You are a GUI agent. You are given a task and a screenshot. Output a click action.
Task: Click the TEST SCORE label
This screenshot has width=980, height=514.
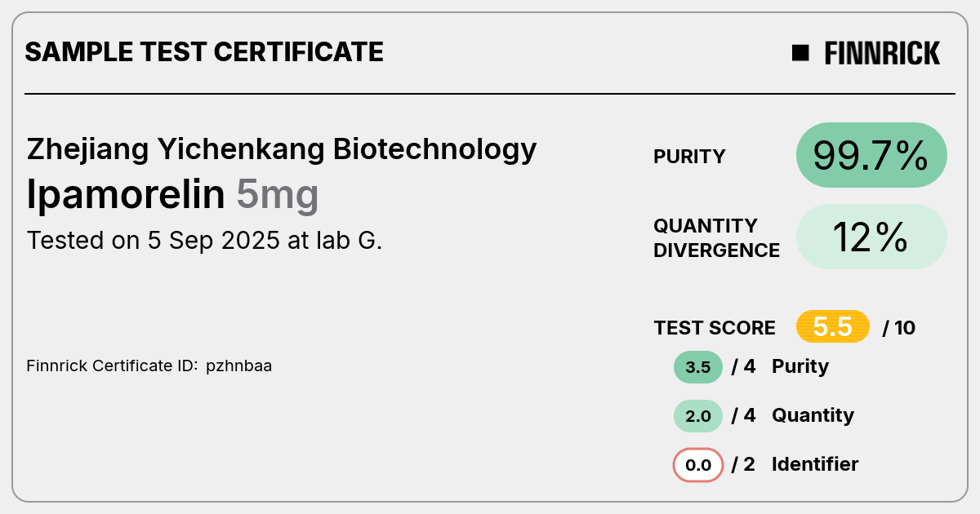(715, 328)
